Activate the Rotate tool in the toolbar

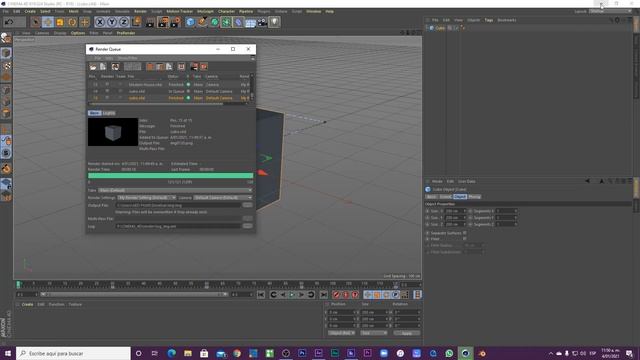coord(72,22)
